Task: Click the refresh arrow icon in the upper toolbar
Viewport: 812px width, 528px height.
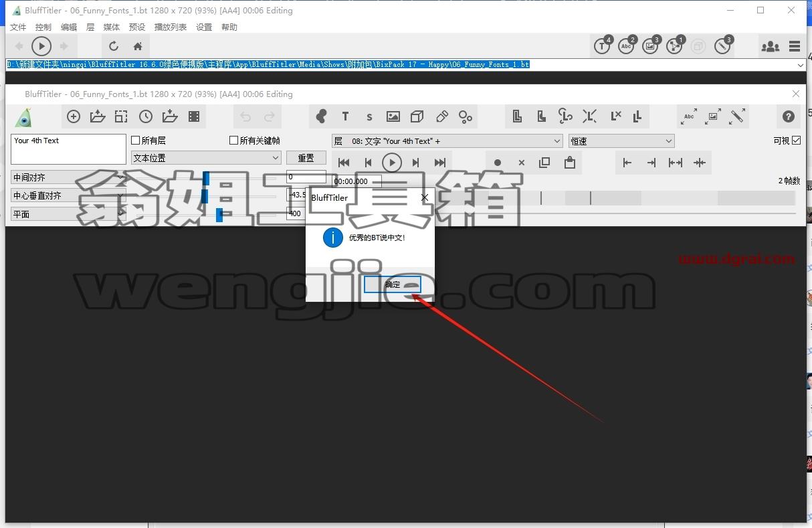Action: tap(114, 46)
